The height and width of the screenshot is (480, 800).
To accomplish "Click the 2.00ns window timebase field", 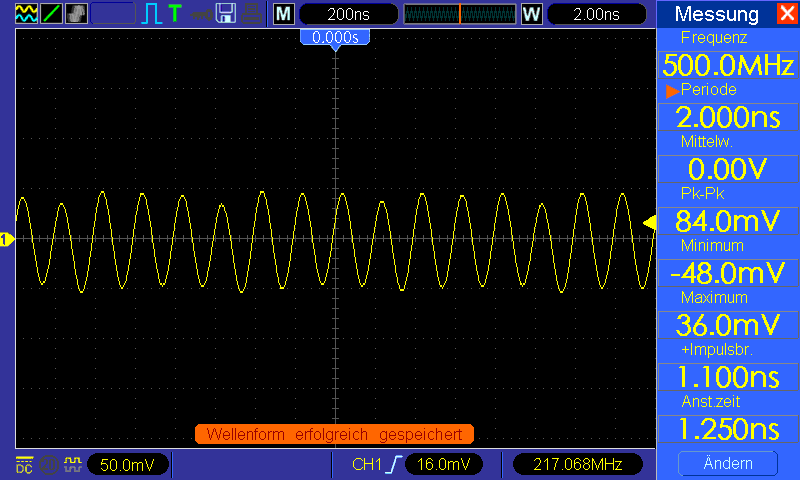I will click(x=596, y=14).
